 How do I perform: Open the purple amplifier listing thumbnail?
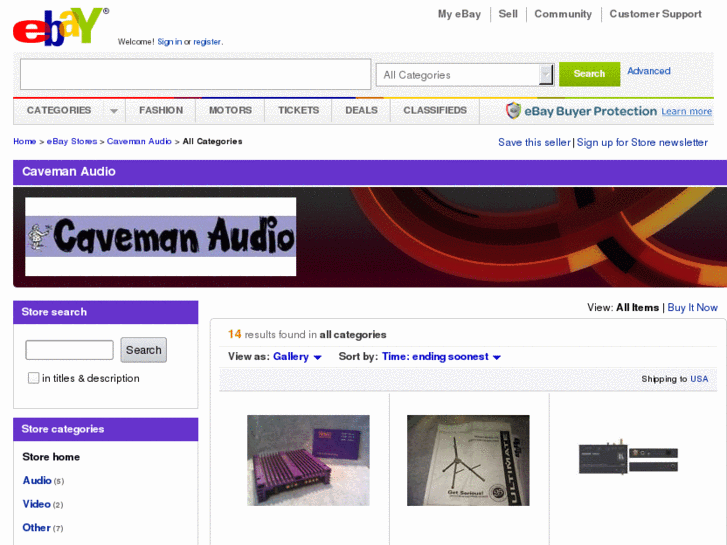click(x=308, y=460)
